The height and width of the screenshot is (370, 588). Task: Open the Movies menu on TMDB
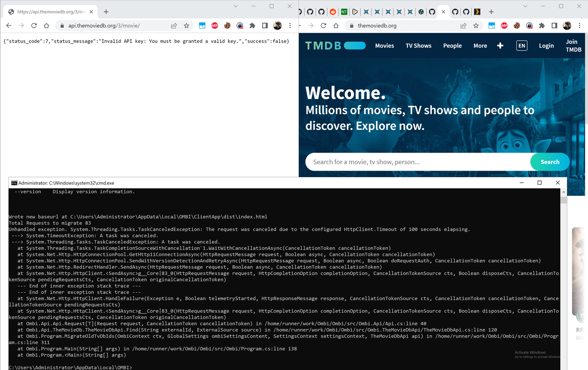(384, 46)
